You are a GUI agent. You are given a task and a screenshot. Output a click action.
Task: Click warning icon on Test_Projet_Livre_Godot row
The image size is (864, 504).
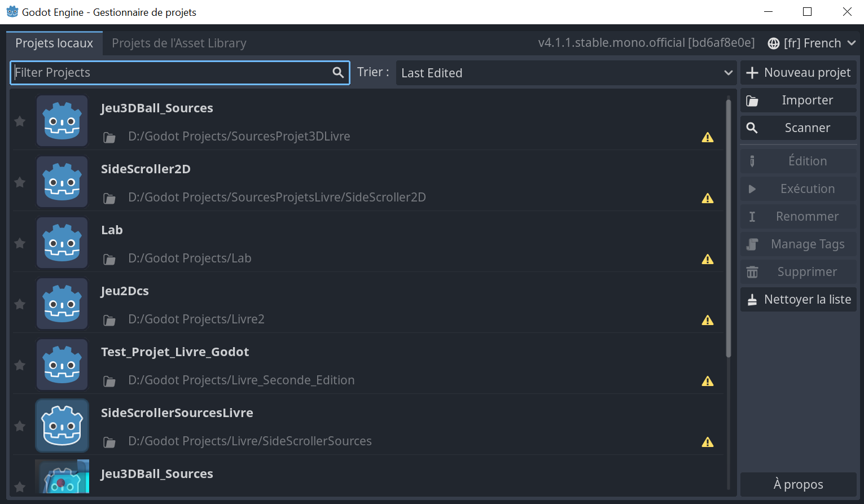click(x=708, y=381)
